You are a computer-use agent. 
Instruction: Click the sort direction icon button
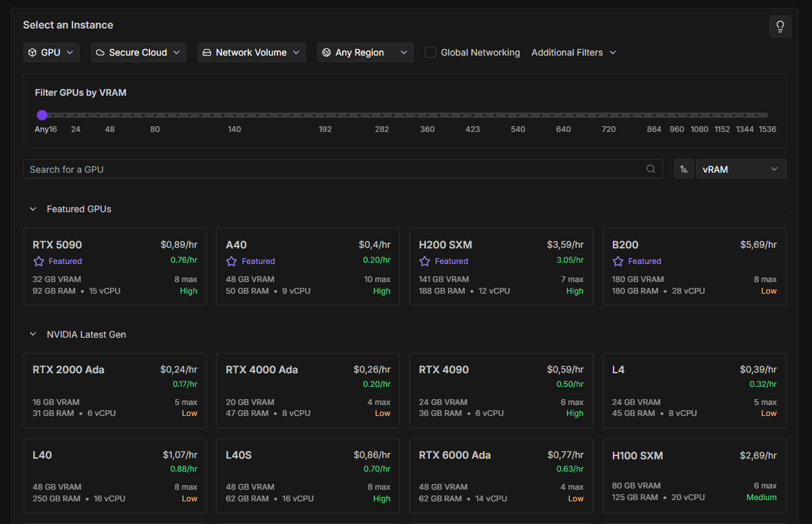[x=683, y=169]
